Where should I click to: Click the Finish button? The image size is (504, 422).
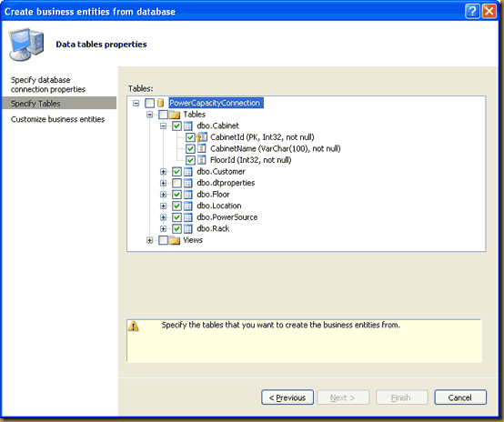(x=401, y=397)
